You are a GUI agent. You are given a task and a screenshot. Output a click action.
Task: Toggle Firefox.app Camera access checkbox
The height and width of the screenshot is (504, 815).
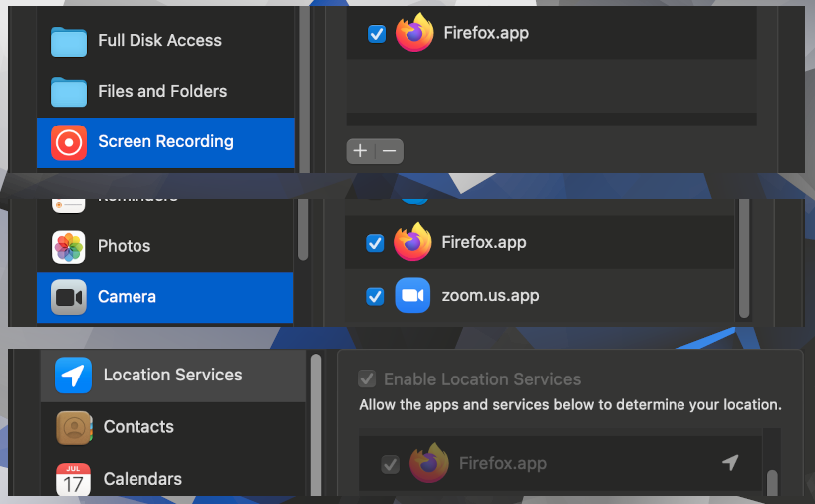pos(375,243)
